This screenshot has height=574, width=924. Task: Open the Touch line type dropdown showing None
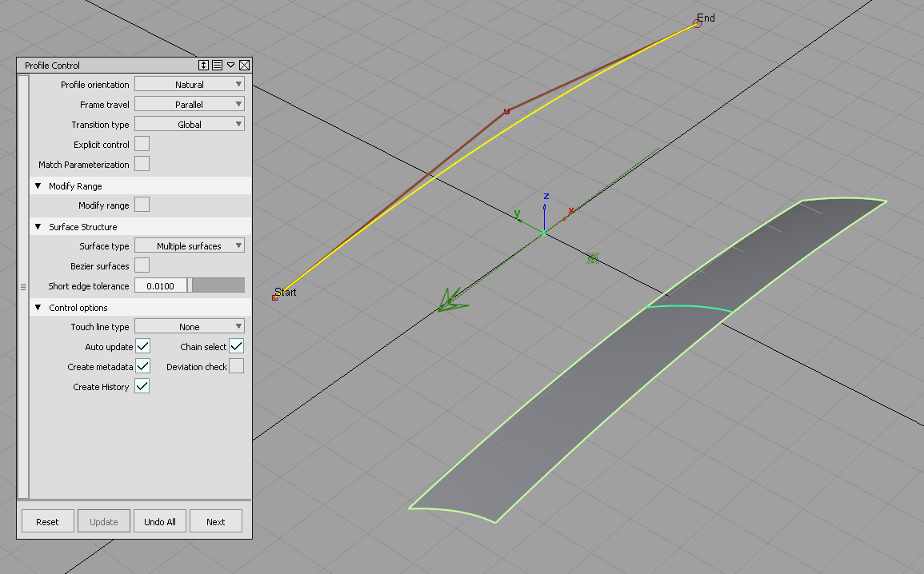click(x=189, y=325)
